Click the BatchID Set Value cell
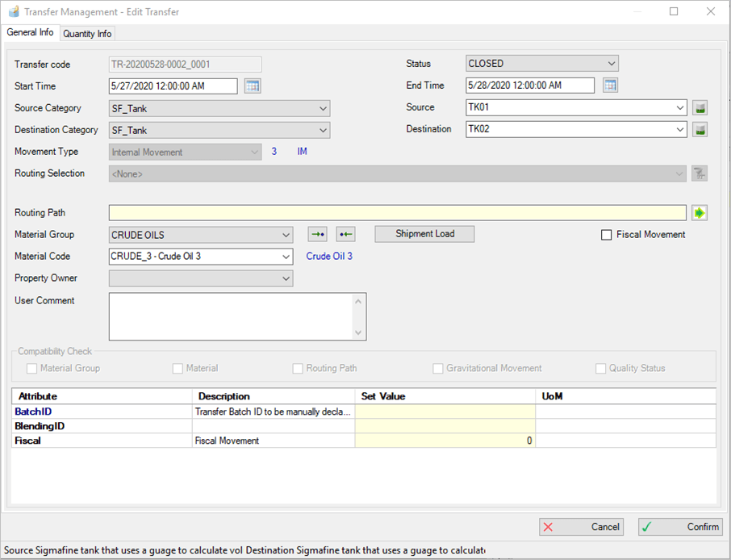This screenshot has width=731, height=560. (x=444, y=412)
